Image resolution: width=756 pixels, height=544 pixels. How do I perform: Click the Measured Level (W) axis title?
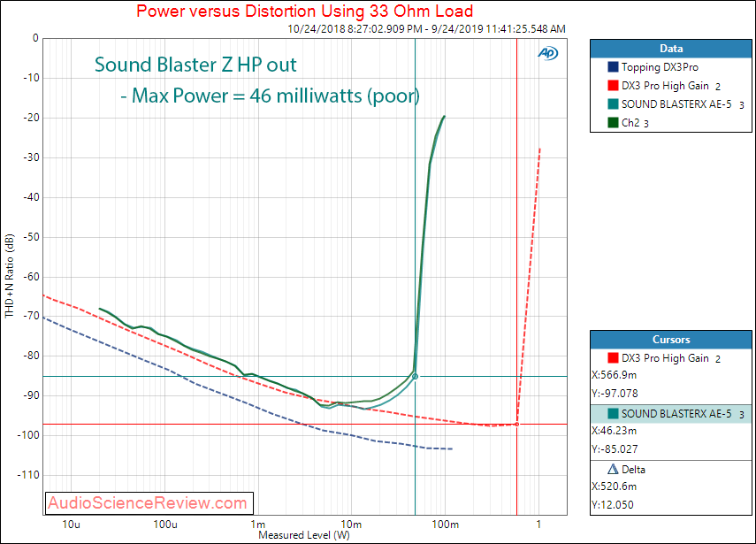coord(304,535)
